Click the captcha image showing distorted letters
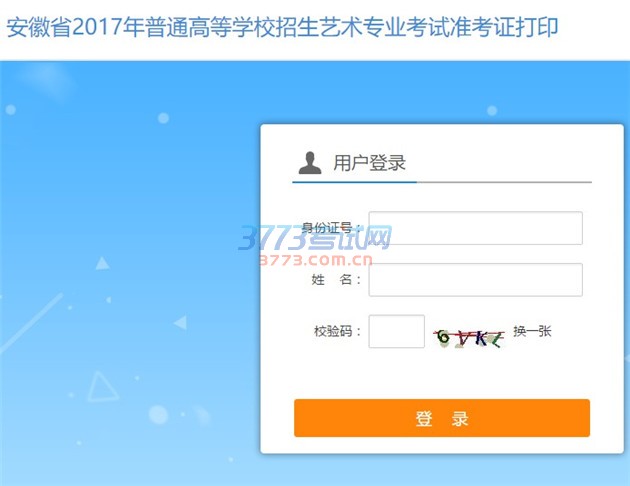Screen dimensions: 630x486 468,338
